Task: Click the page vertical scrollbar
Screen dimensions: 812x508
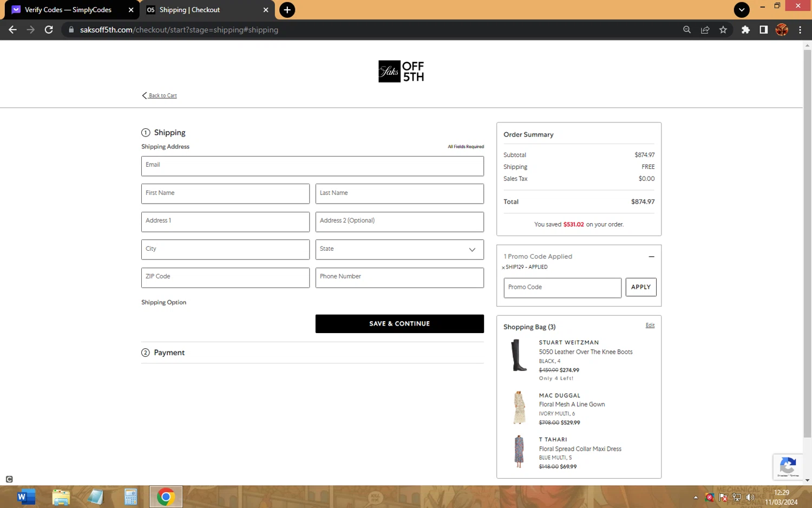Action: tap(807, 244)
